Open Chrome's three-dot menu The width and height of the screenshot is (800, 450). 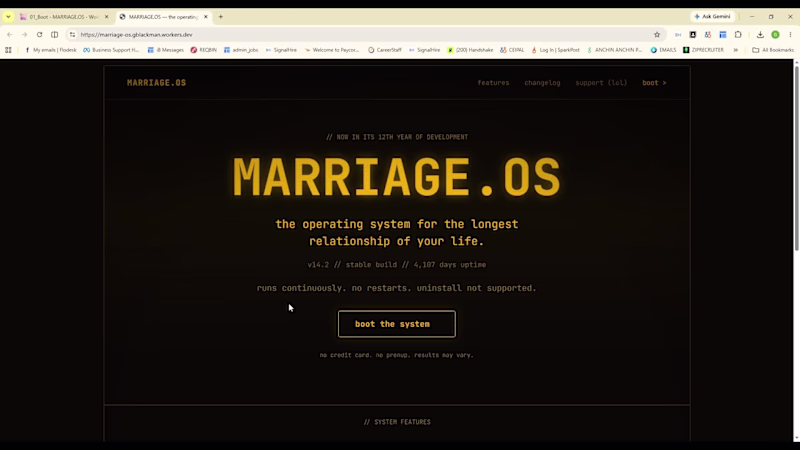pyautogui.click(x=790, y=35)
